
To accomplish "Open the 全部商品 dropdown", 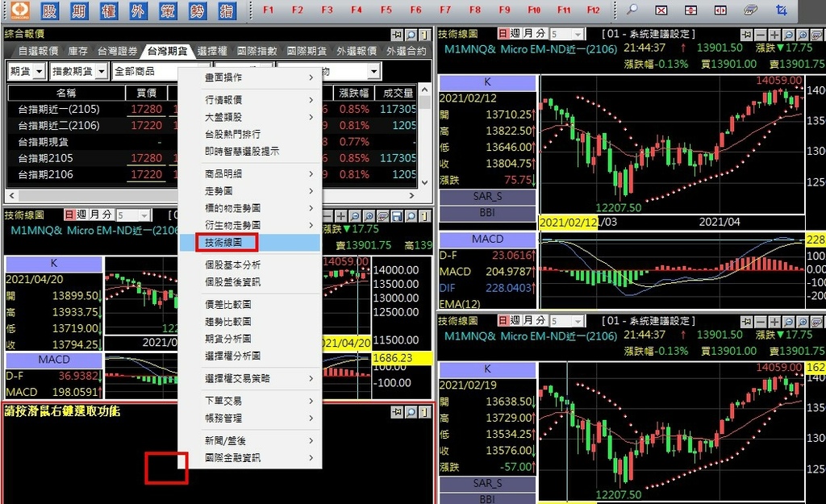I will click(x=145, y=71).
